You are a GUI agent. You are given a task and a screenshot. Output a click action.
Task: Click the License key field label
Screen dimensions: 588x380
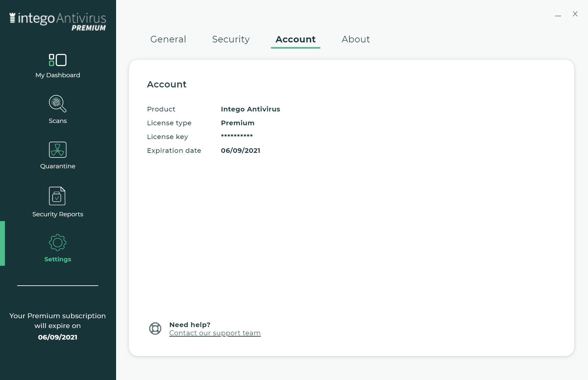coord(168,137)
